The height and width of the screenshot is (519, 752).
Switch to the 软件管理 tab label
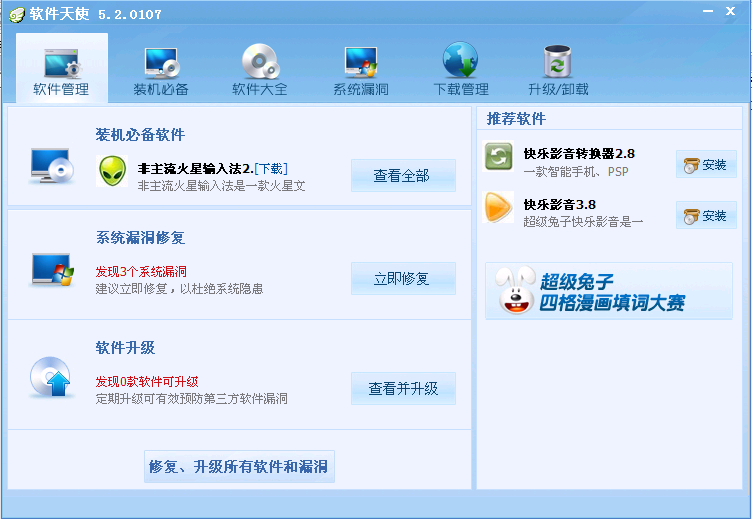coord(61,89)
